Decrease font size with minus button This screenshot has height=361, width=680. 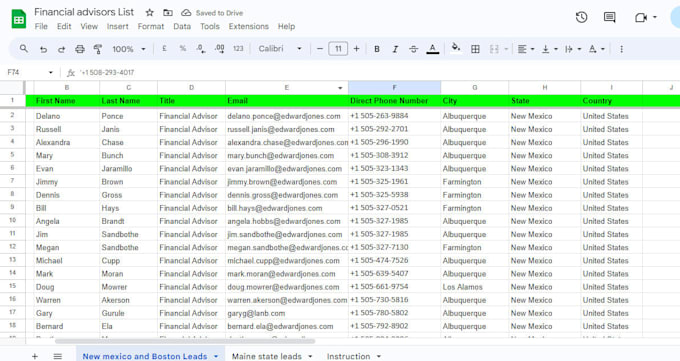(320, 49)
